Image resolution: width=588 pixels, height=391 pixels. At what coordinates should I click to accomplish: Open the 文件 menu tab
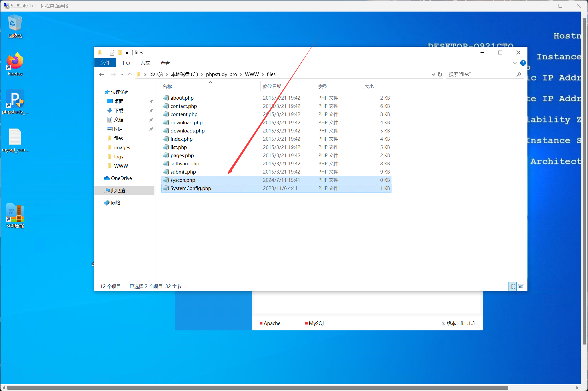pos(105,63)
